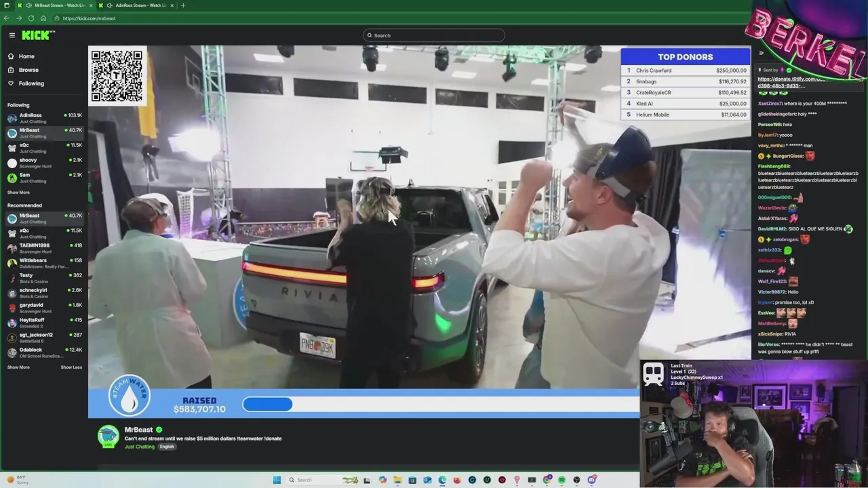This screenshot has height=488, width=868.
Task: Click the browser home icon
Action: pos(43,18)
